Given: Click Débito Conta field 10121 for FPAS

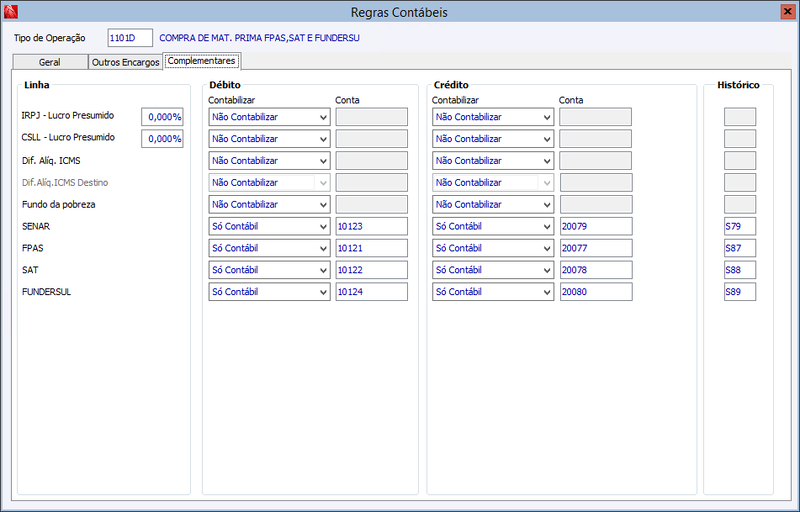Looking at the screenshot, I should coord(371,248).
